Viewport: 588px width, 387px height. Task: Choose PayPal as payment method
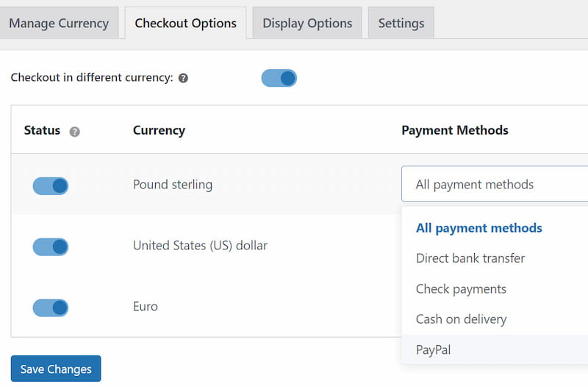(x=433, y=349)
